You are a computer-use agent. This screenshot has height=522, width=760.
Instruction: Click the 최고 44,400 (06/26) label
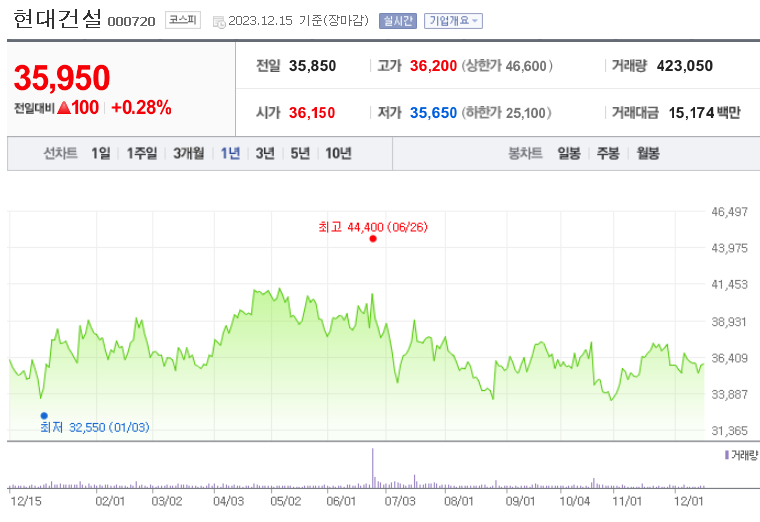click(x=373, y=227)
